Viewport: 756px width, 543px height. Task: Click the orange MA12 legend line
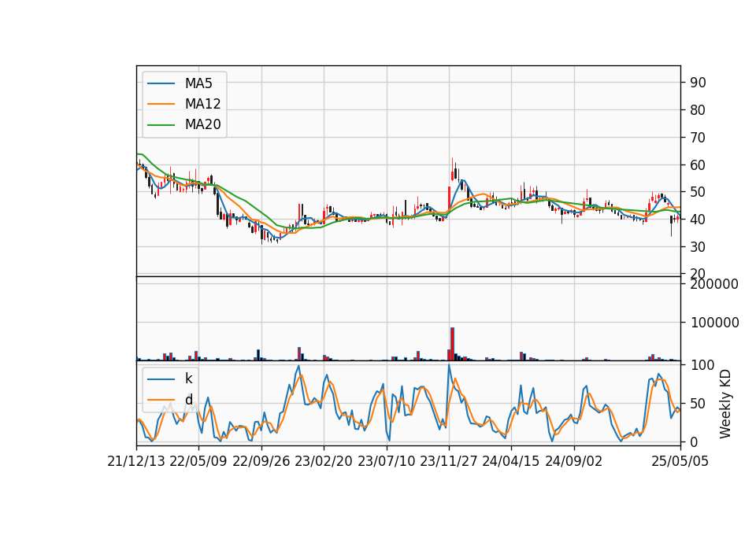[x=161, y=104]
